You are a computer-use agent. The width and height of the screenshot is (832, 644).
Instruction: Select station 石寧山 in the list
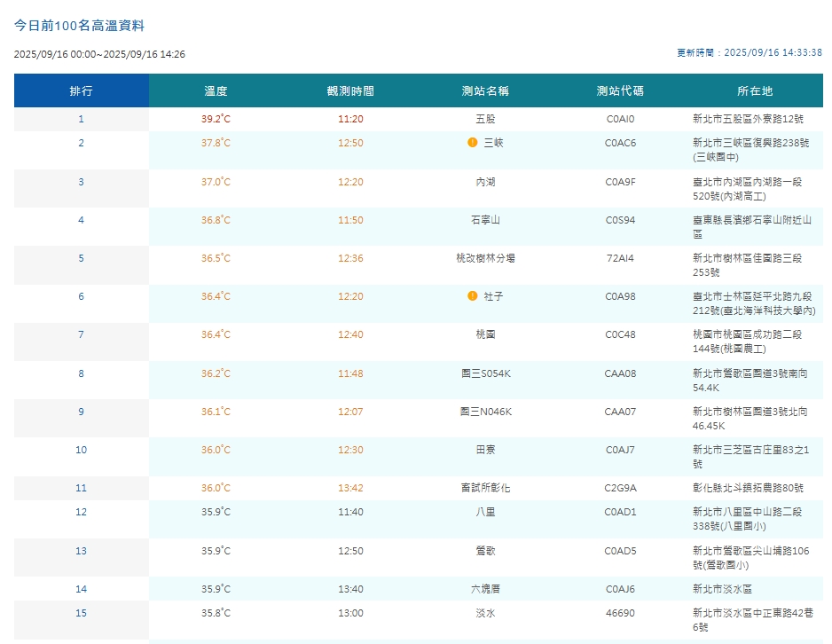[x=485, y=220]
